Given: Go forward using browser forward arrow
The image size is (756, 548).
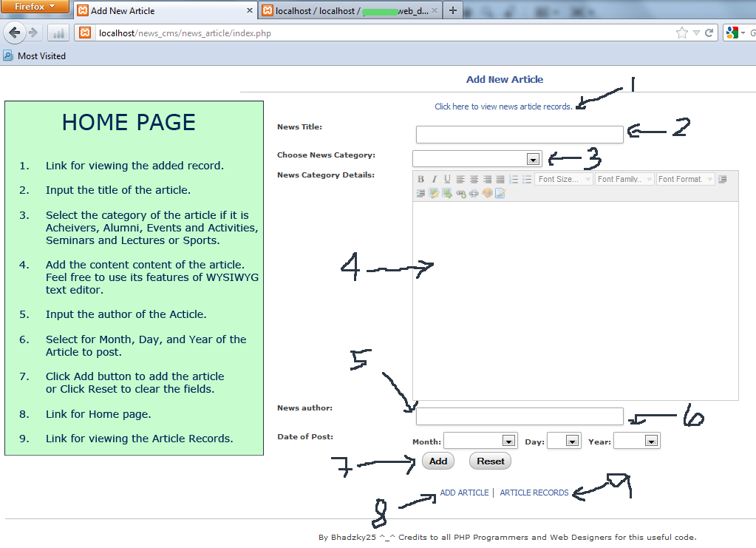Looking at the screenshot, I should [33, 33].
